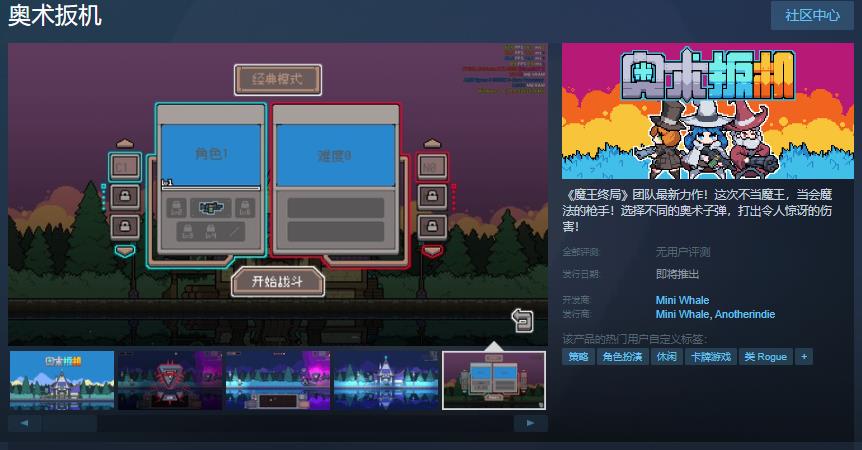The height and width of the screenshot is (450, 862).
Task: Select the first title-screen thumbnail
Action: point(62,381)
